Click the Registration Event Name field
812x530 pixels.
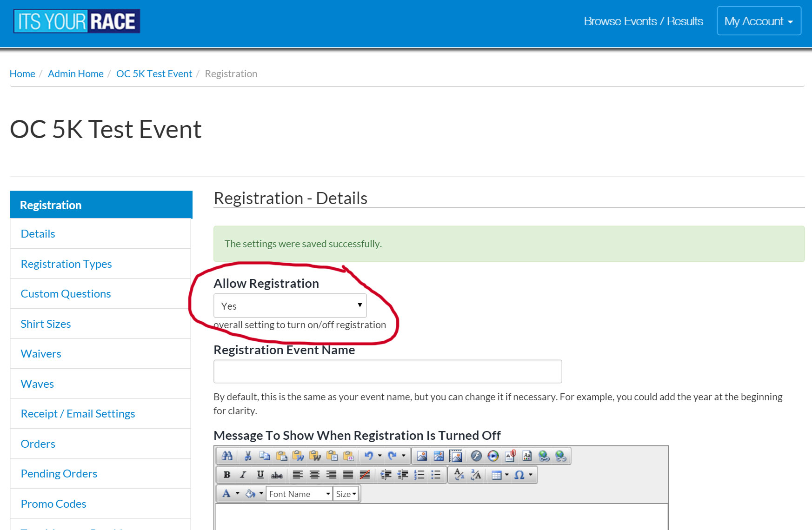coord(387,371)
